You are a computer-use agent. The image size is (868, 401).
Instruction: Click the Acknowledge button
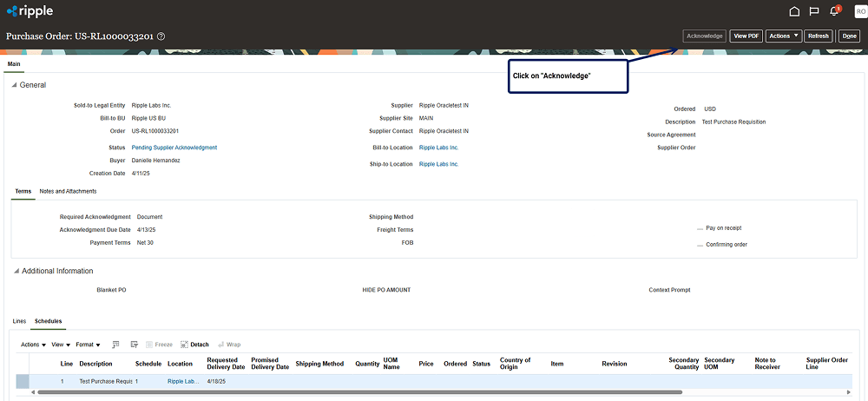704,36
